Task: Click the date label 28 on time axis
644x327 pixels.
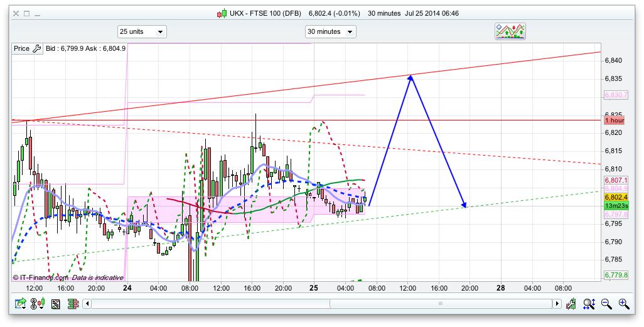Action: coord(501,288)
